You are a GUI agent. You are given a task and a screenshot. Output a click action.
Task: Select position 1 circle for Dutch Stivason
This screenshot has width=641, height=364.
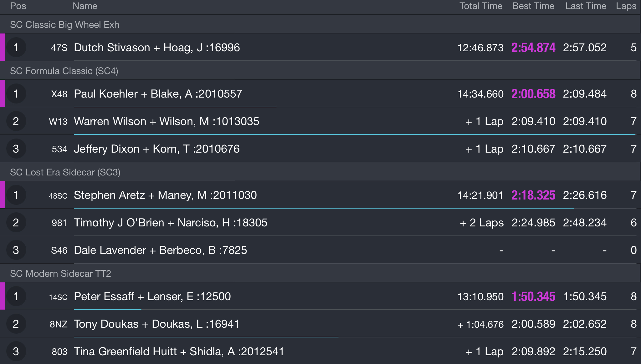click(16, 48)
